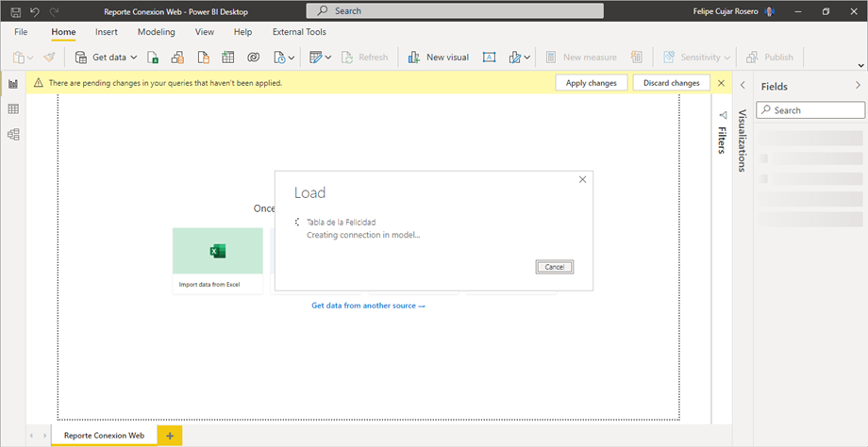Click the user profile picture
The image size is (868, 447).
pos(770,11)
